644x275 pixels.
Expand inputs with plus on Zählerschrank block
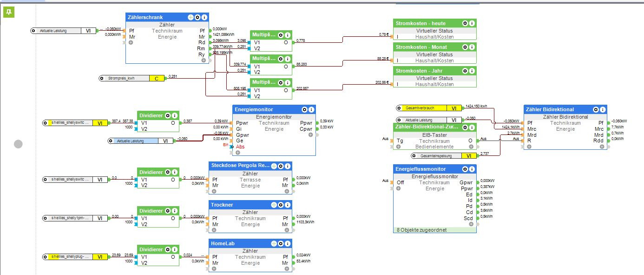131,42
